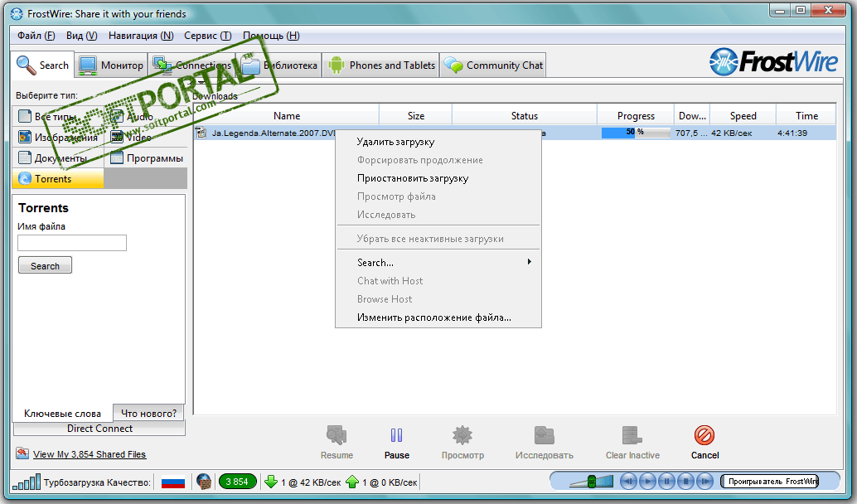Open the Библиотека tab
Screen dimensions: 857x504
coord(279,65)
